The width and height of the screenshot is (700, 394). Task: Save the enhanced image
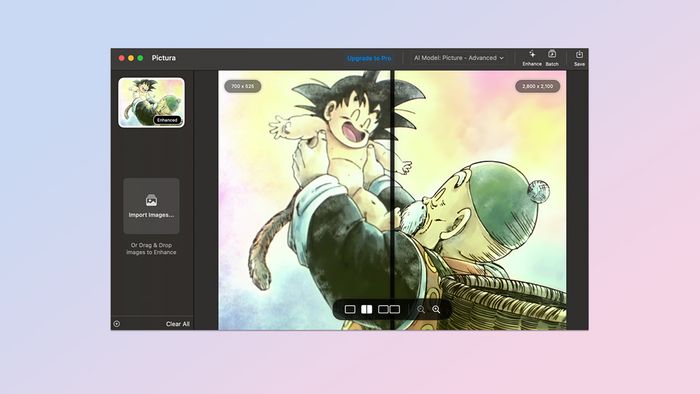[579, 58]
